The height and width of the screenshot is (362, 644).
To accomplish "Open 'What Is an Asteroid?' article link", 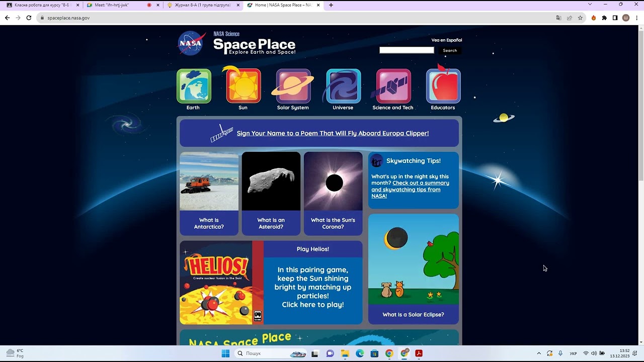I will point(271,223).
